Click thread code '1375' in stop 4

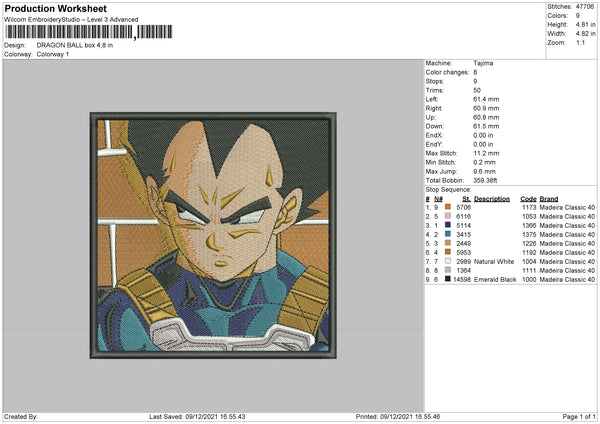coord(529,234)
